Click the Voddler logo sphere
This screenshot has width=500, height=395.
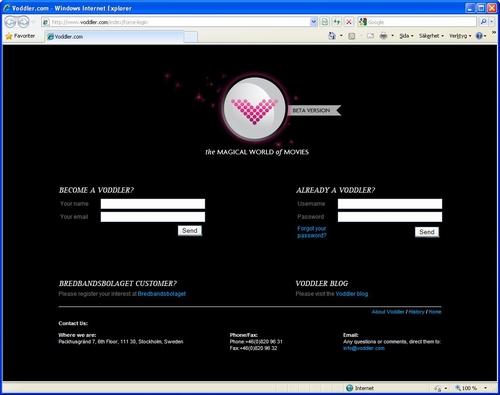[x=254, y=109]
